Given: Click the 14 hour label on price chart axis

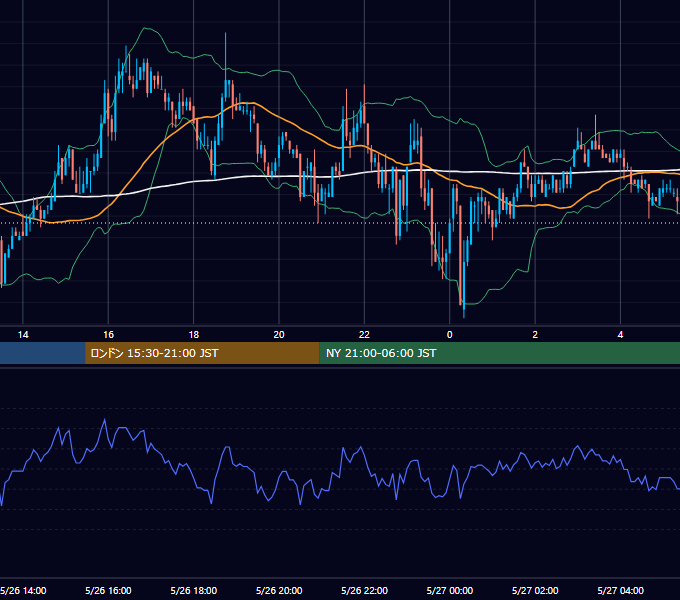Looking at the screenshot, I should (x=23, y=335).
